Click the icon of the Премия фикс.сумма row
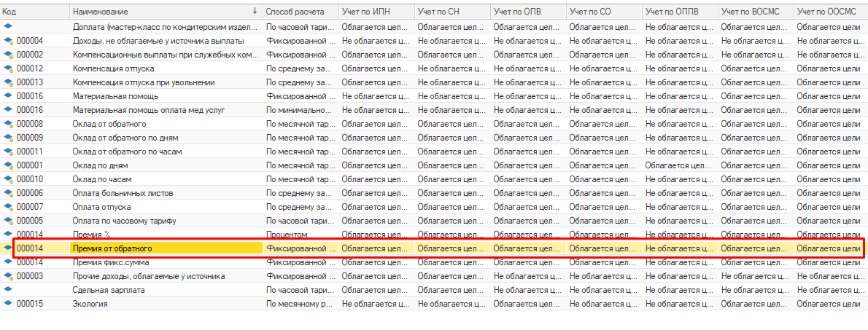Screen dimensions: 868x330 (8, 262)
